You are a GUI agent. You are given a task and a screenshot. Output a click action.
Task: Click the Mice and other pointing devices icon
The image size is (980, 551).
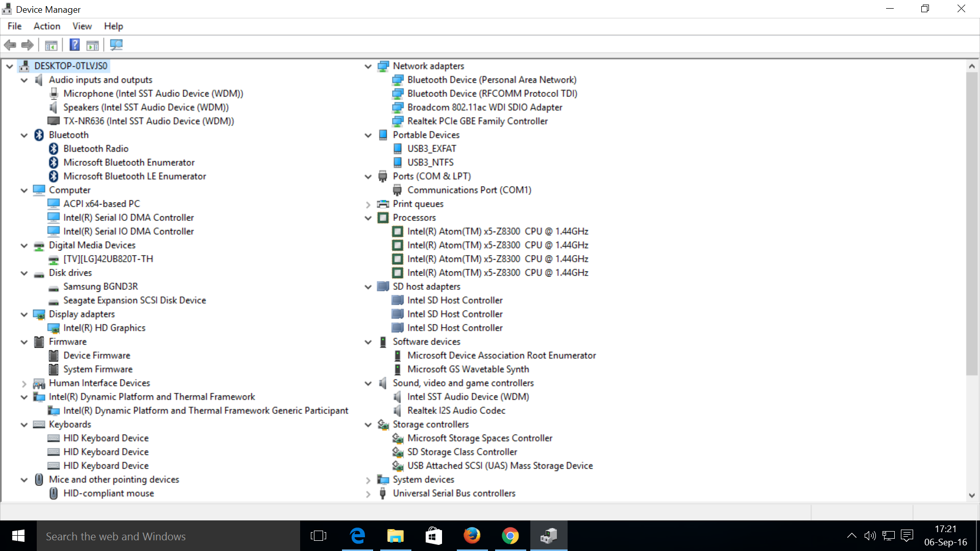[x=39, y=479]
